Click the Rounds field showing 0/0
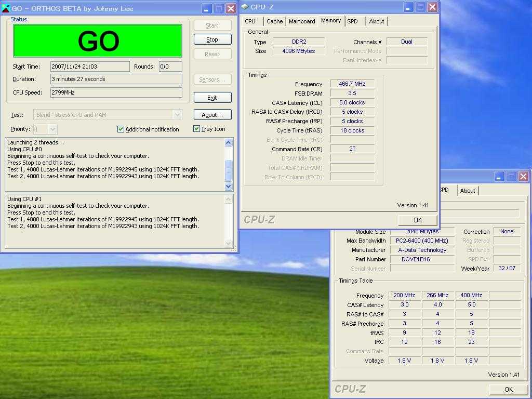This screenshot has height=399, width=532. (x=170, y=66)
